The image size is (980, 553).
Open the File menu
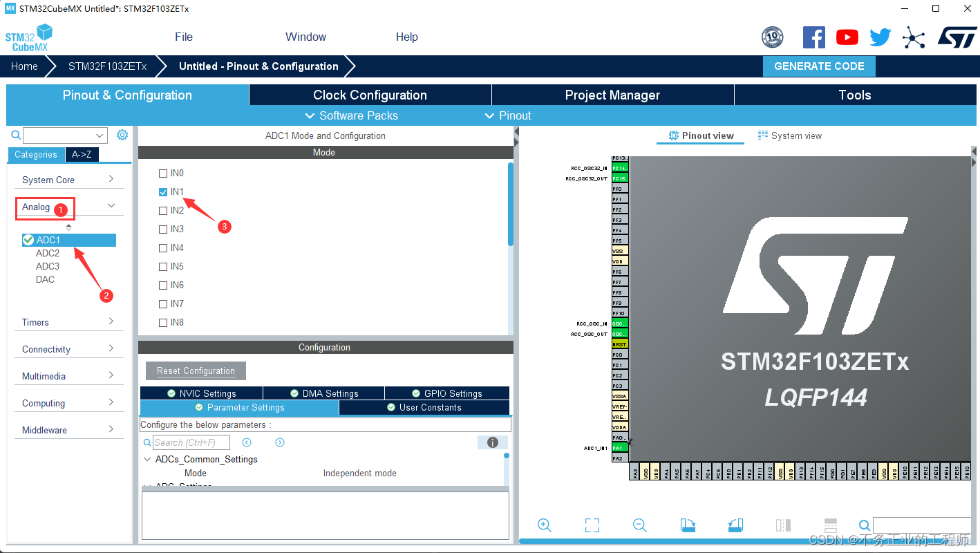pyautogui.click(x=184, y=37)
